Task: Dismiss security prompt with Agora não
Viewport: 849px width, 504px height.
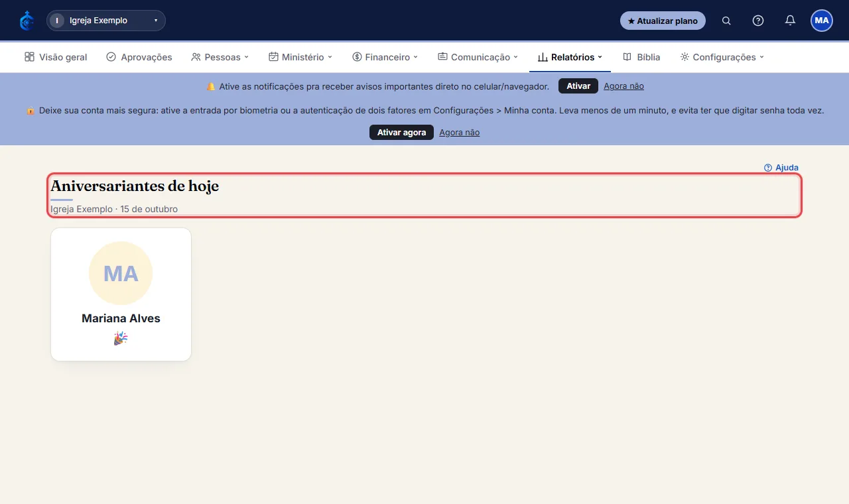Action: click(459, 133)
